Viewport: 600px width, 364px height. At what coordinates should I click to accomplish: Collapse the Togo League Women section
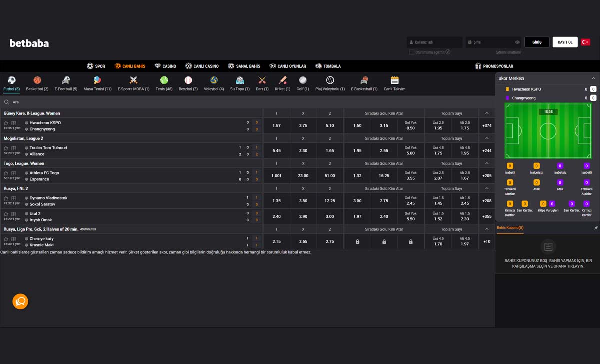tap(487, 163)
